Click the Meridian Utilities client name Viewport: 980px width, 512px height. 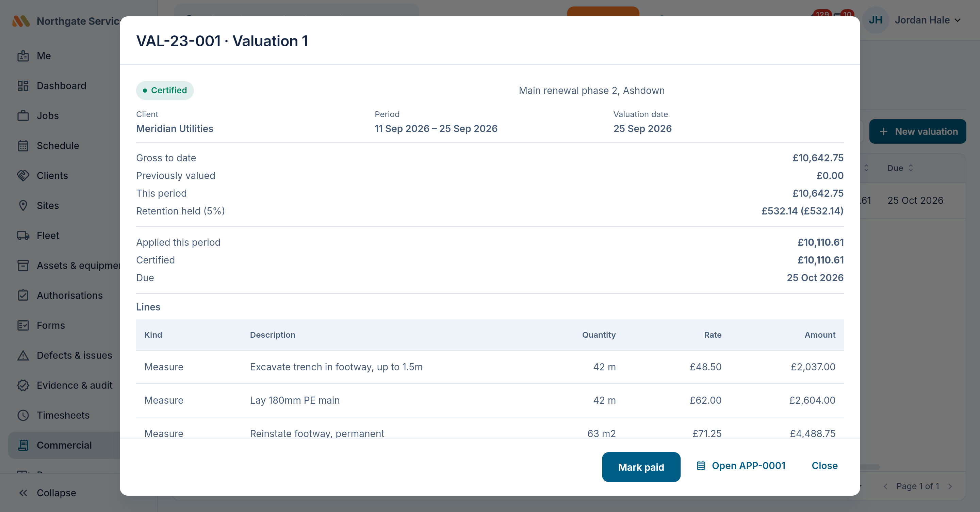[x=175, y=129]
